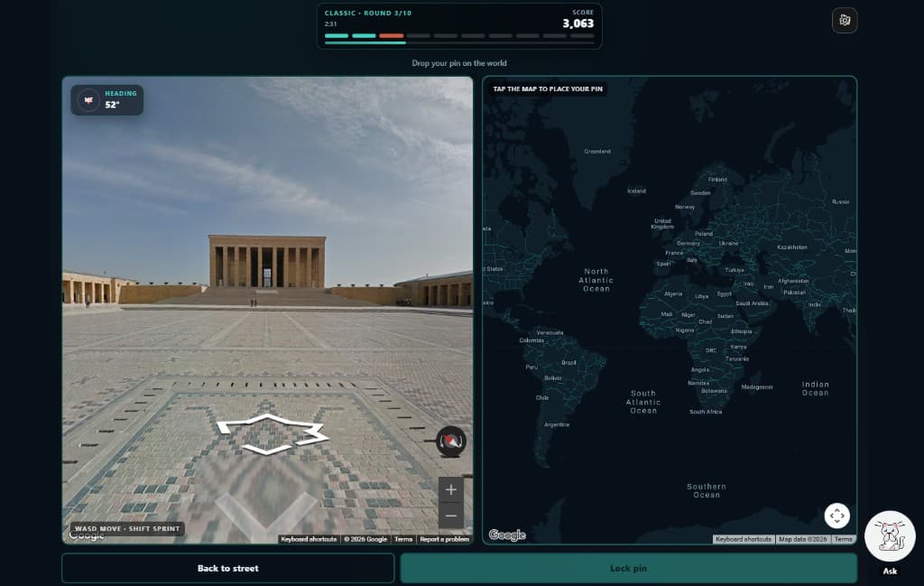The height and width of the screenshot is (586, 924).
Task: Click Report a problem link
Action: (444, 539)
